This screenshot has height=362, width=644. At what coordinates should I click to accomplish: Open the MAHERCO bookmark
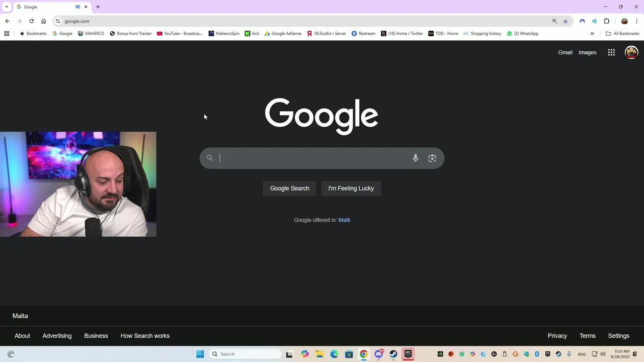pos(91,34)
